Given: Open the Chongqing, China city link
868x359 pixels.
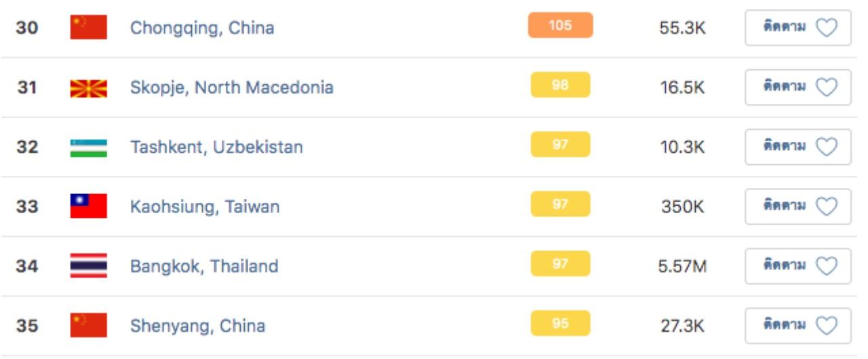Looking at the screenshot, I should pyautogui.click(x=202, y=29).
